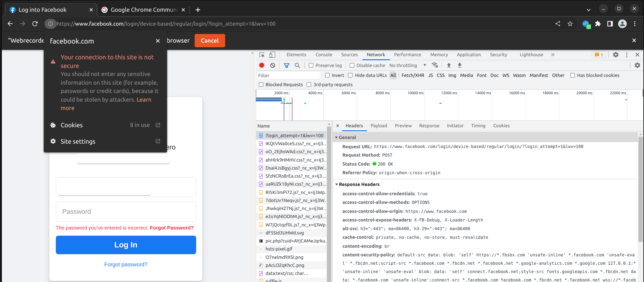Open a new browser tab
Screen dimensions: 644x282
pos(198,10)
